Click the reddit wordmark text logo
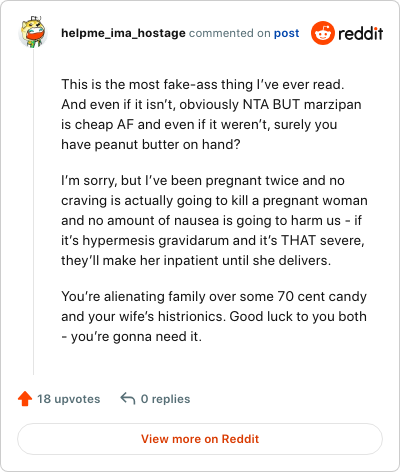Viewport: 400px width, 472px height. pyautogui.click(x=361, y=34)
